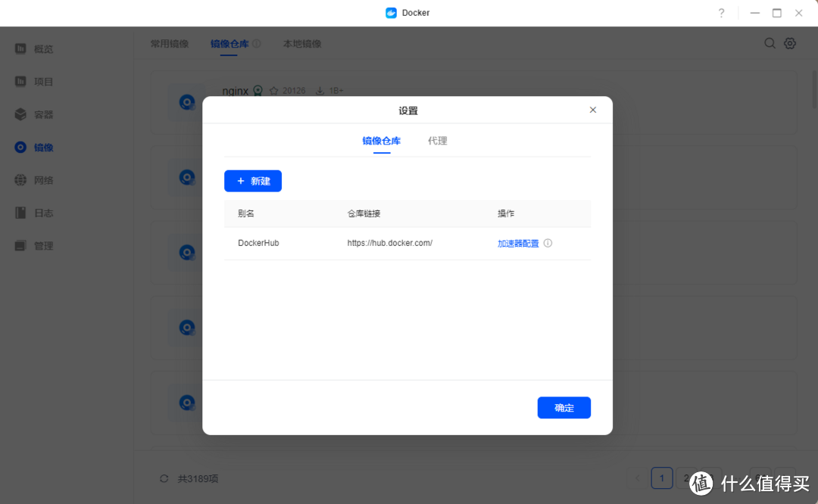
Task: Open the 加速器配置 accelerator link for DockerHub
Action: 520,243
